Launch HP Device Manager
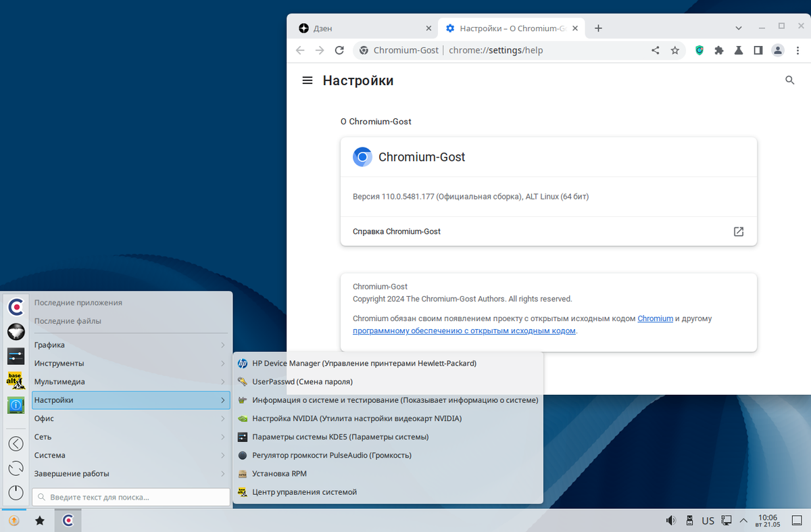 (388, 363)
